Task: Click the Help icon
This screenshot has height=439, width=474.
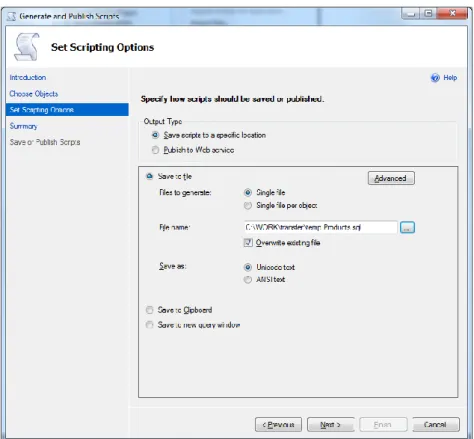Action: pos(435,78)
